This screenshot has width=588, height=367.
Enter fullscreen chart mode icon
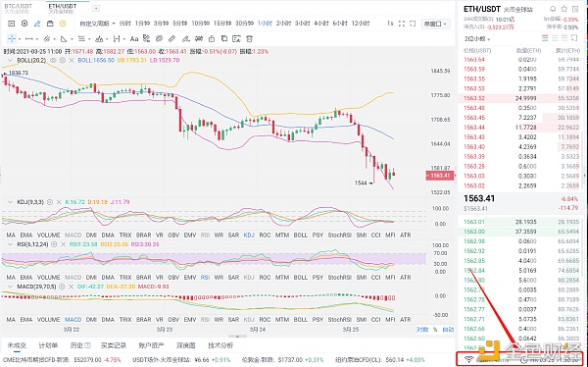[x=402, y=24]
